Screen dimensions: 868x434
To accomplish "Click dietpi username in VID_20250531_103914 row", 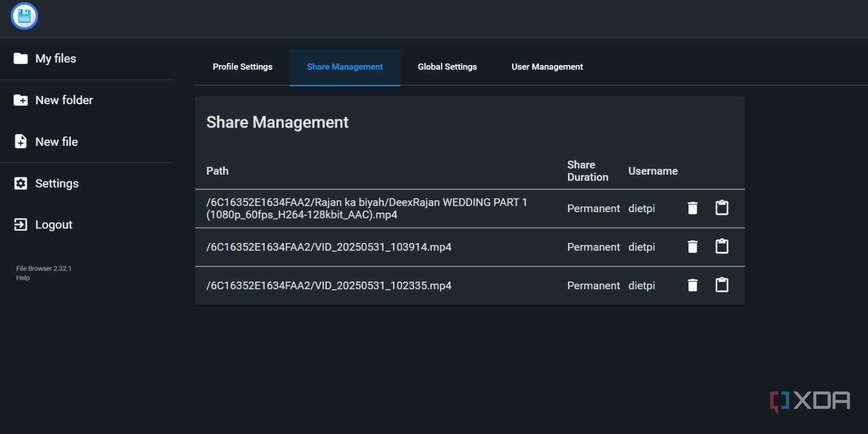I will (x=642, y=247).
